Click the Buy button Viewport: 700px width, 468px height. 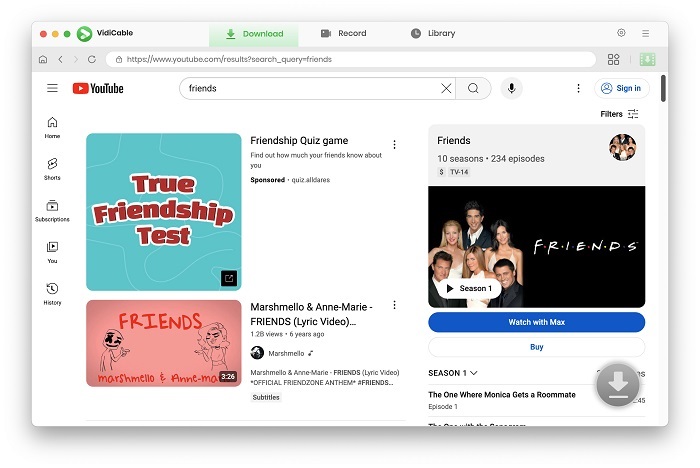coord(537,347)
